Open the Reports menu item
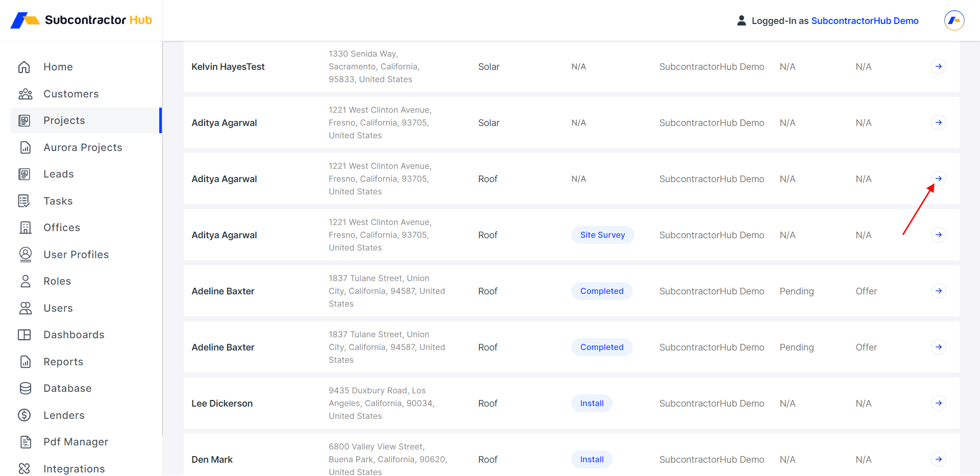The height and width of the screenshot is (476, 980). tap(63, 361)
